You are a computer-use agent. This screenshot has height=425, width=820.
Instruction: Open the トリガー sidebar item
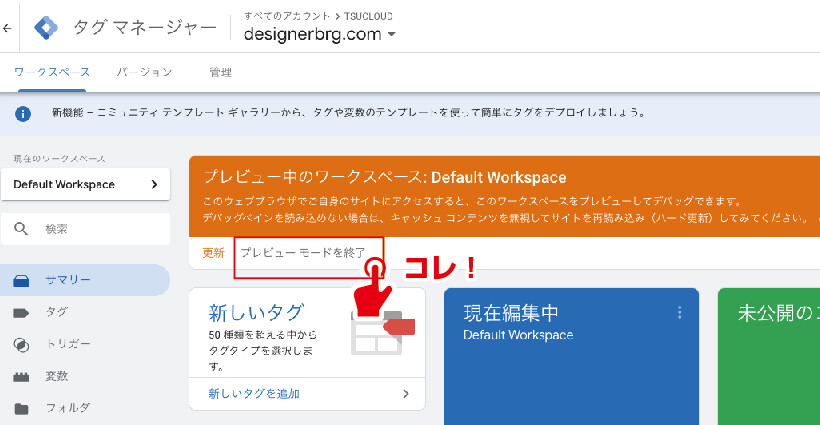[67, 344]
